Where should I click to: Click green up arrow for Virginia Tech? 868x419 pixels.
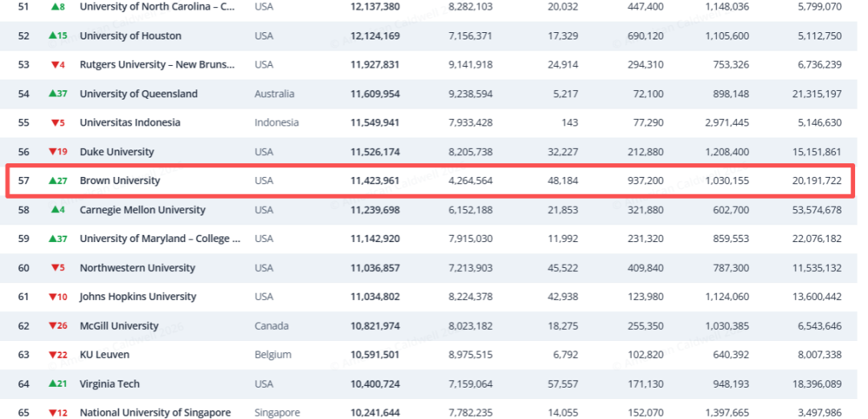click(52, 384)
